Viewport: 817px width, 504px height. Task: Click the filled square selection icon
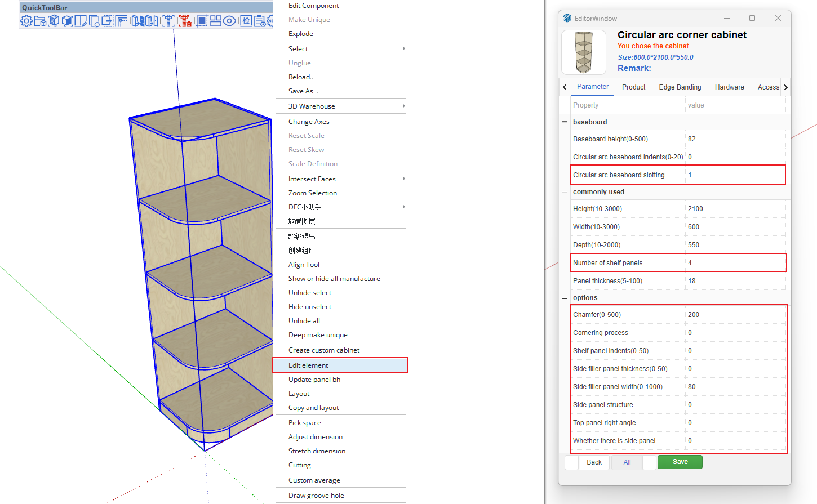click(x=202, y=21)
